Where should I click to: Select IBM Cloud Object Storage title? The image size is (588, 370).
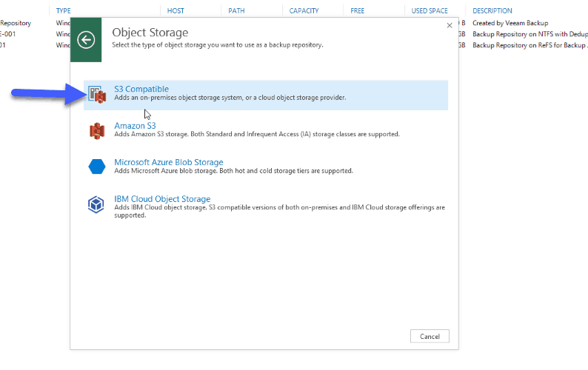162,199
